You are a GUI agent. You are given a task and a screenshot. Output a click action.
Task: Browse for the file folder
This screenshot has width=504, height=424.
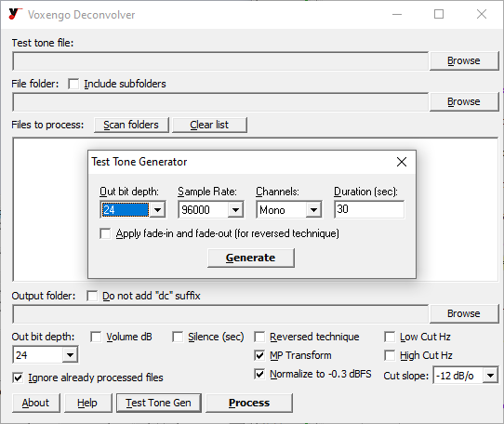tap(464, 101)
